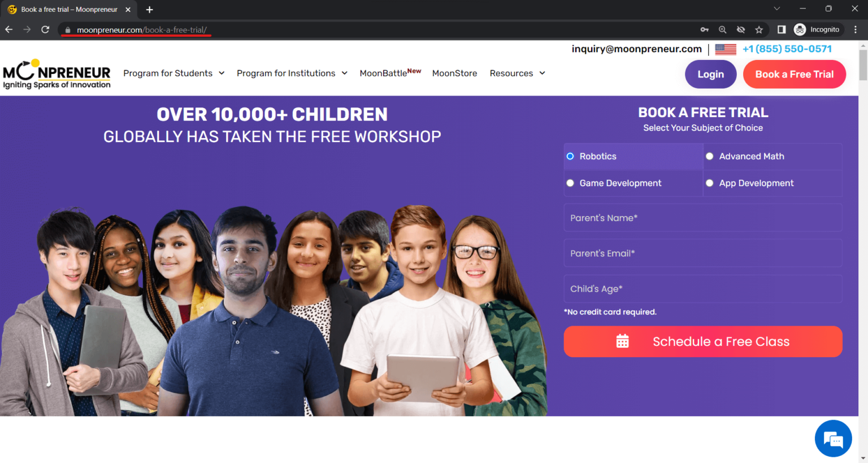Click into the Parent's Email field
This screenshot has height=463, width=868.
coord(703,253)
